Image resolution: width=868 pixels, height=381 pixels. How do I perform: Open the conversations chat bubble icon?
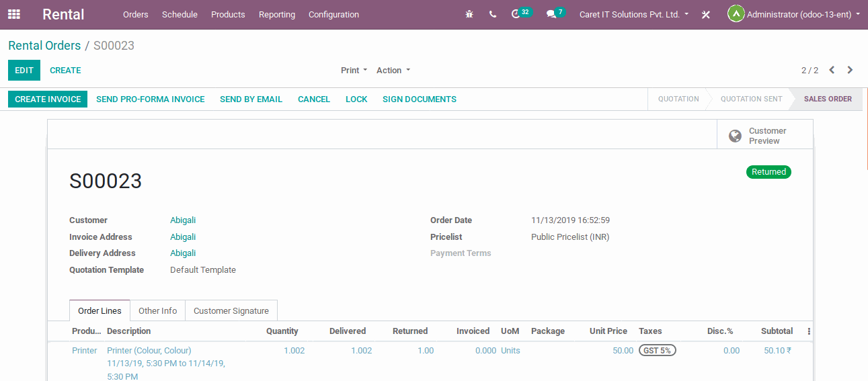[552, 14]
